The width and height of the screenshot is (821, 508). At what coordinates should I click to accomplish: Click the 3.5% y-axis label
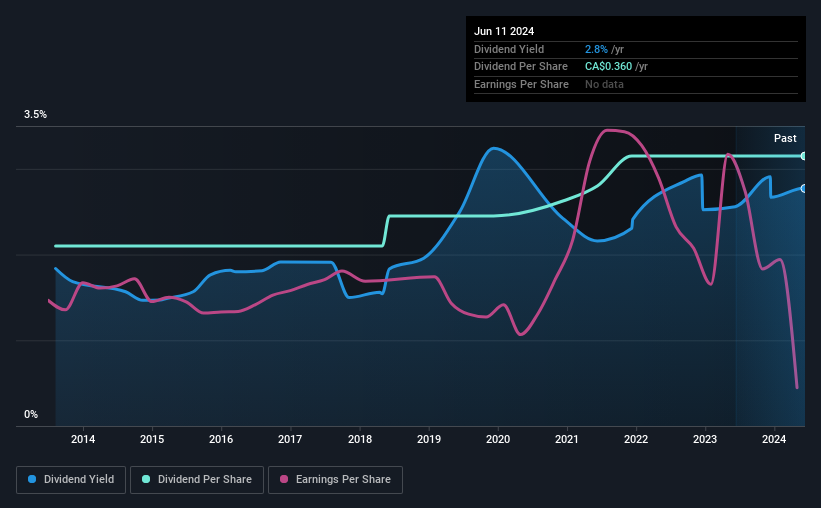click(x=35, y=114)
